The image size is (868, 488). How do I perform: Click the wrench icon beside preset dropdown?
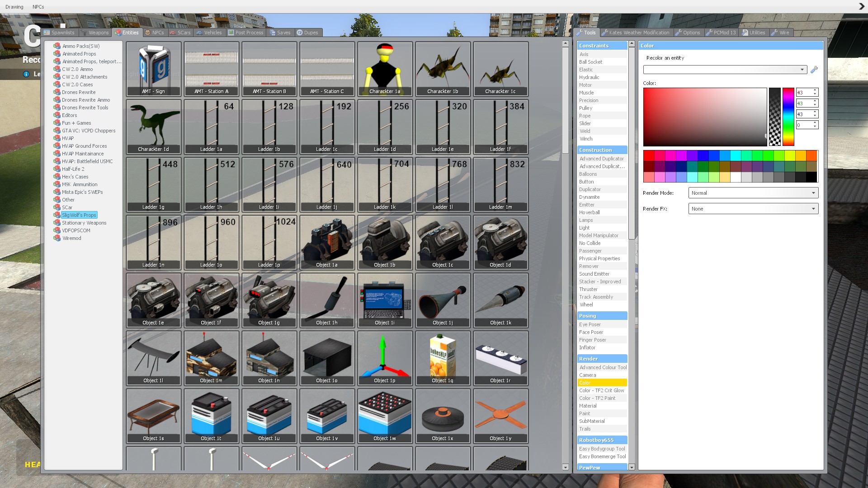click(814, 70)
